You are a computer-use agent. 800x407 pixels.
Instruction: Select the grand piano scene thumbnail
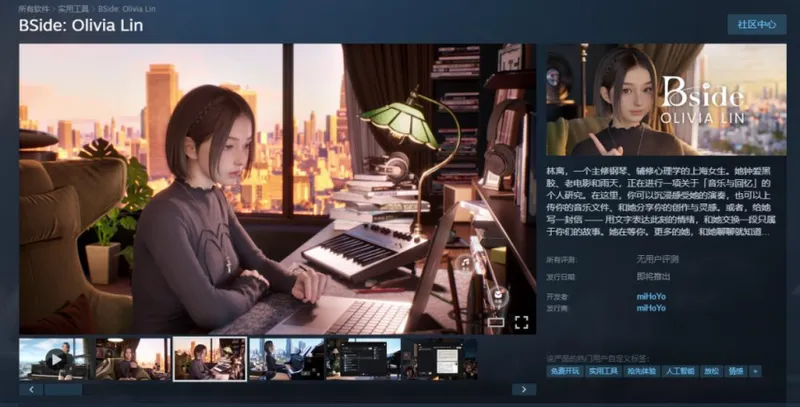286,359
